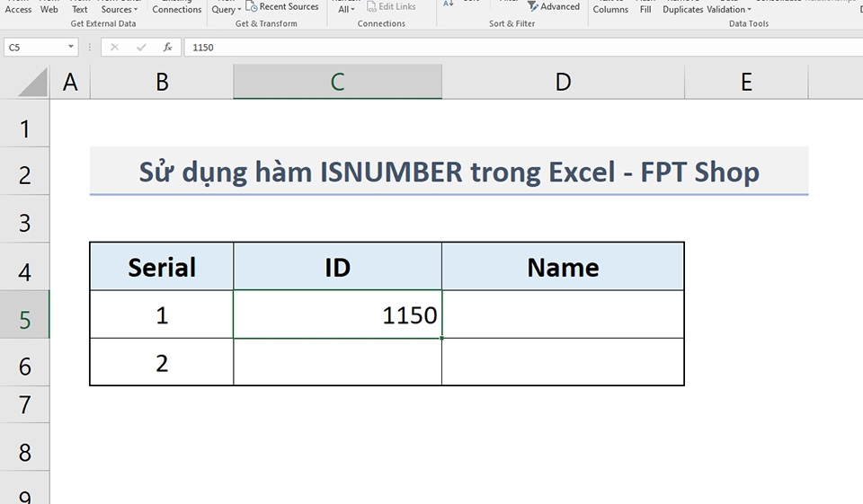The height and width of the screenshot is (504, 863).
Task: Select row 4 header
Action: (25, 266)
